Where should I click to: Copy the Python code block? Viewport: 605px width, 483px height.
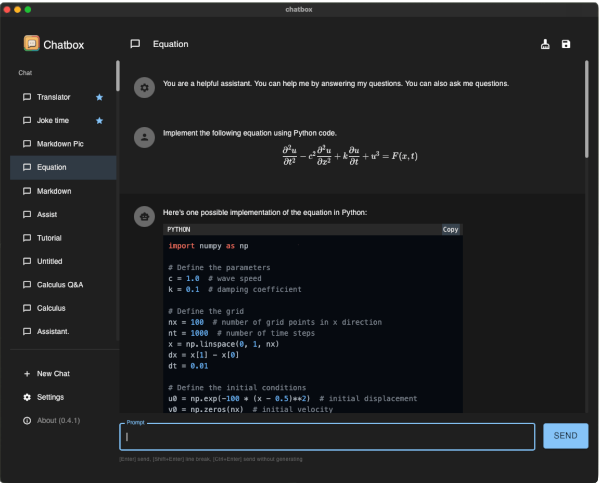pyautogui.click(x=450, y=230)
